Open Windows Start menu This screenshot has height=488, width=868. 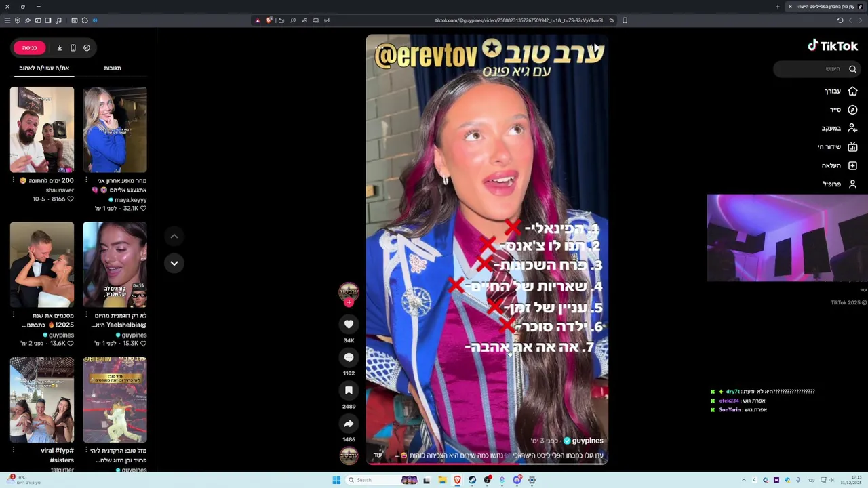336,480
